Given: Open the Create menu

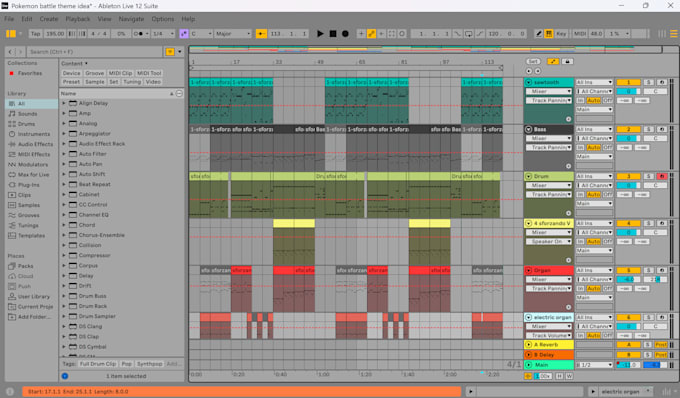Looking at the screenshot, I should click(49, 19).
